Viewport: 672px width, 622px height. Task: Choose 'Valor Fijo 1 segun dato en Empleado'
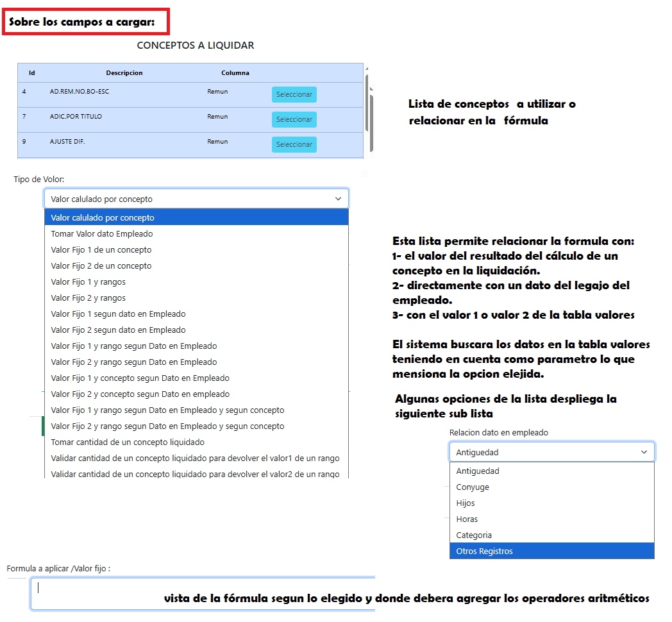pos(196,314)
